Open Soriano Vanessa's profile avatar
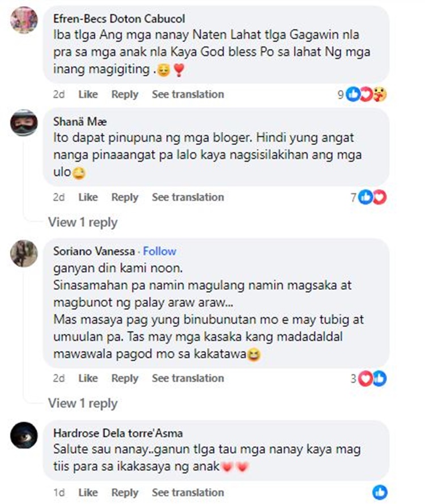The image size is (425, 504). pyautogui.click(x=24, y=253)
